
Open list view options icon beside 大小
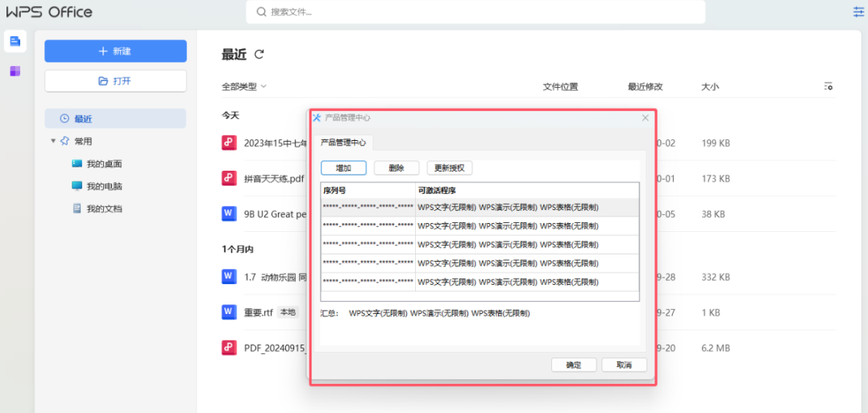pyautogui.click(x=829, y=86)
